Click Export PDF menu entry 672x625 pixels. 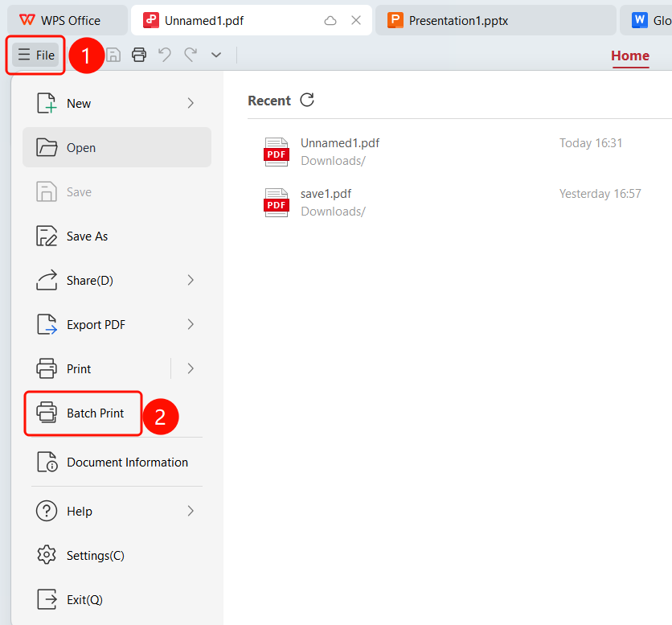[x=117, y=325]
